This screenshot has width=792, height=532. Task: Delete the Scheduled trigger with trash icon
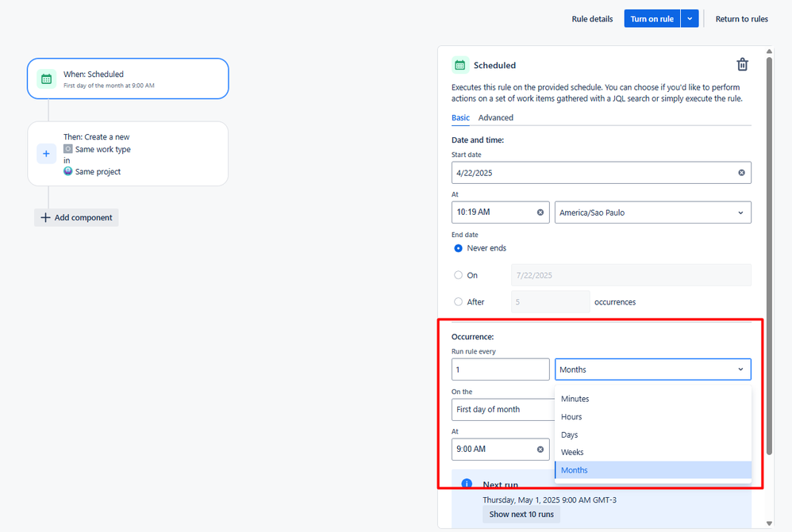pos(742,64)
